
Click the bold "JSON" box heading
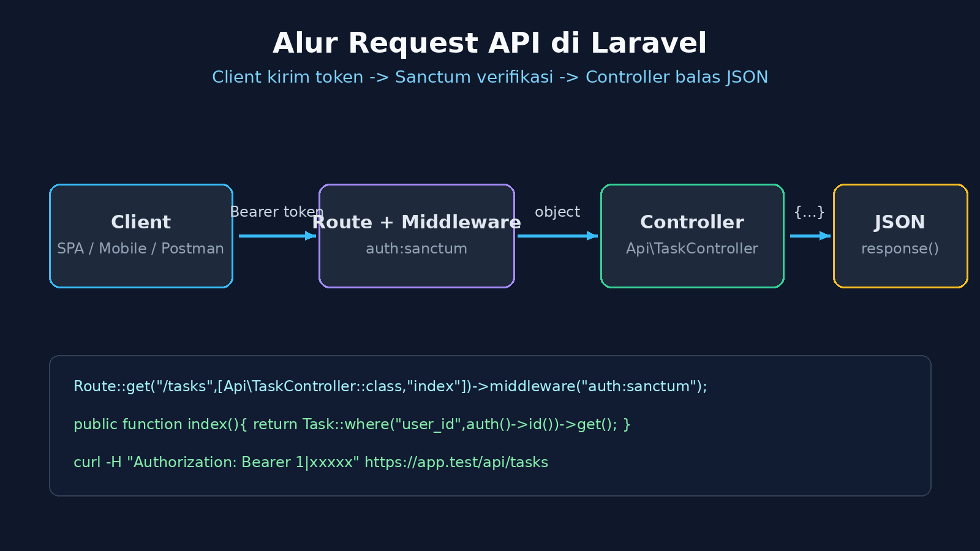(x=900, y=222)
